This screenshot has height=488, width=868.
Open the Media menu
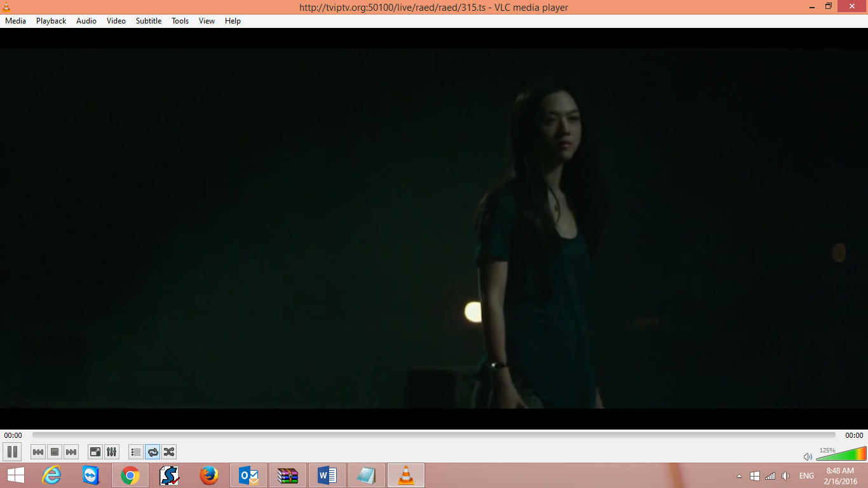16,21
